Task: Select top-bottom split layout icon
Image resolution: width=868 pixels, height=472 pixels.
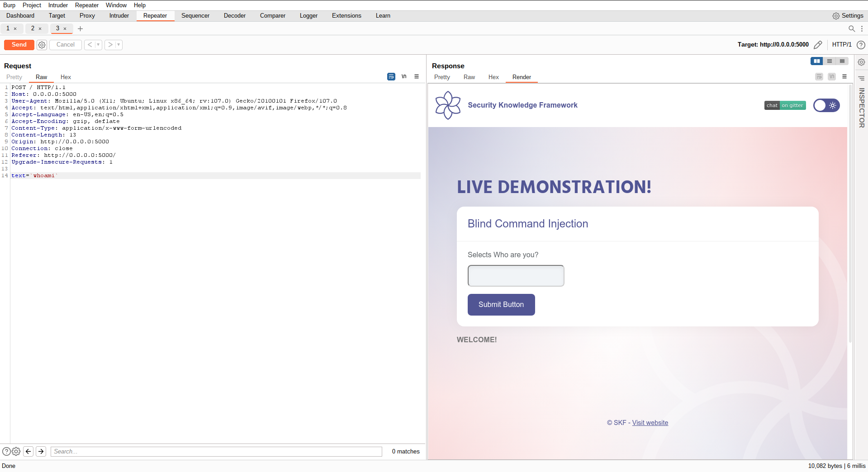Action: [x=830, y=61]
